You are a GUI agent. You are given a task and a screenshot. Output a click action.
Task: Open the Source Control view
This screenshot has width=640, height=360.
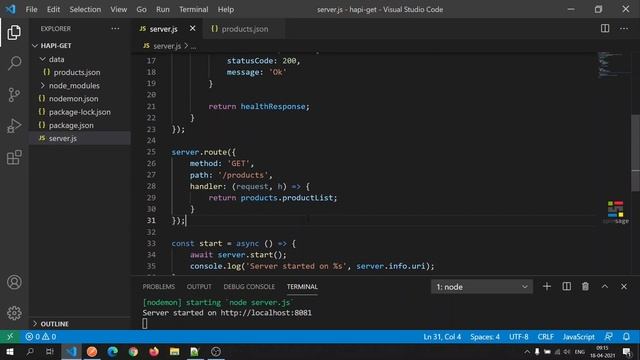(x=14, y=95)
